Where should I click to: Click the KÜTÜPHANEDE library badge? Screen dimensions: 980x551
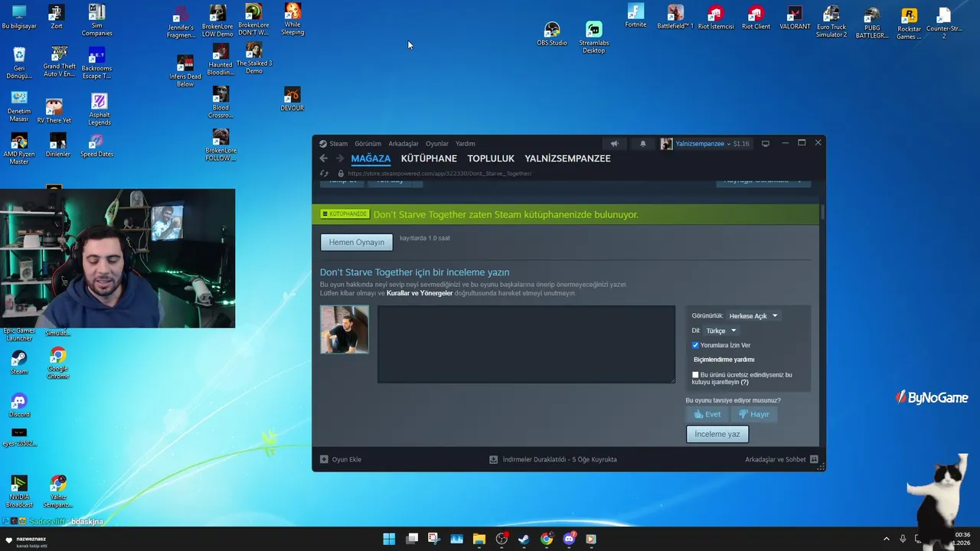345,214
